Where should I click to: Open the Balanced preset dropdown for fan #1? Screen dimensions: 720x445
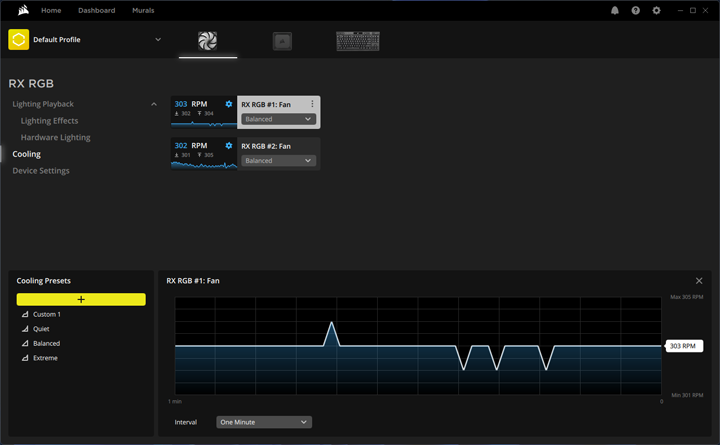(x=278, y=119)
